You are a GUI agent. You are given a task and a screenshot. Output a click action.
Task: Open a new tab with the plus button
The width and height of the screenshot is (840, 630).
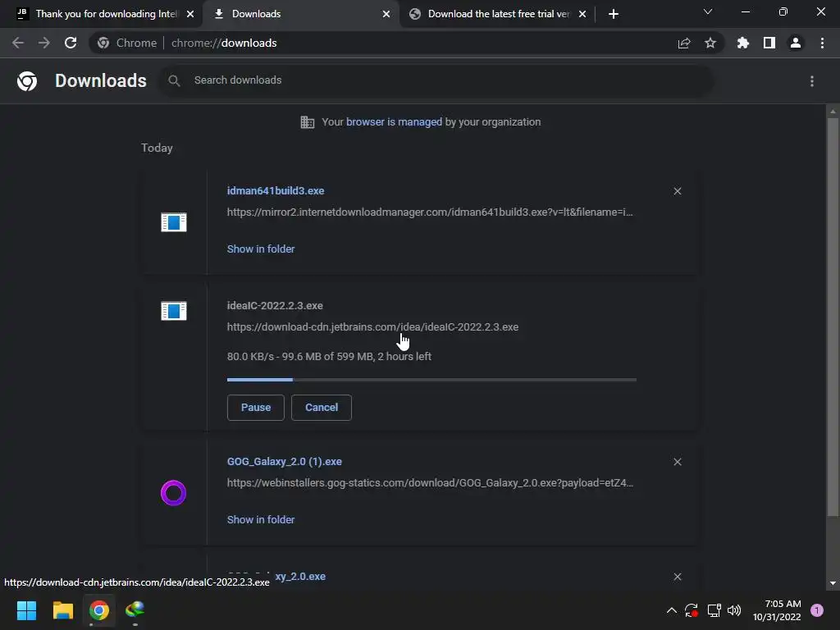point(614,14)
